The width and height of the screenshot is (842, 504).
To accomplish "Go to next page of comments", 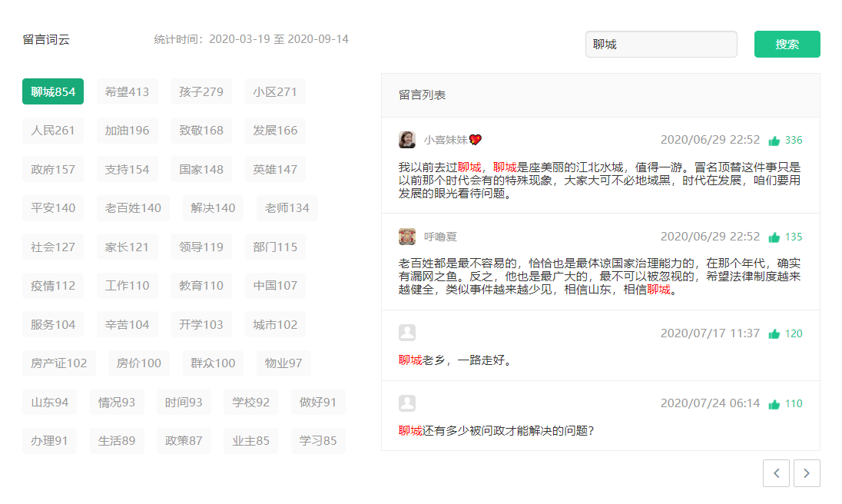I will coord(807,473).
